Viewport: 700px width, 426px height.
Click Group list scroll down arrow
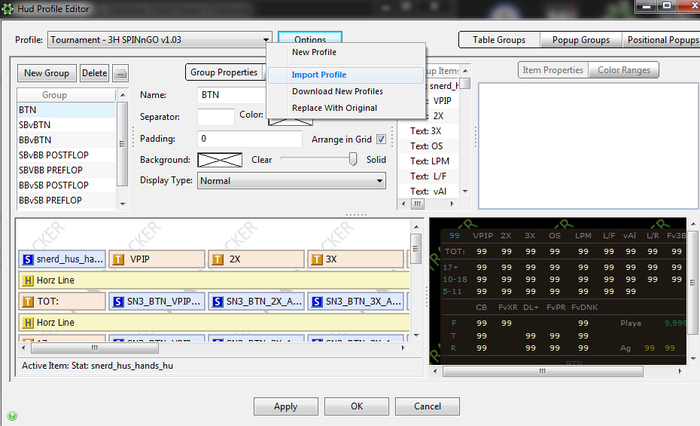coord(123,204)
